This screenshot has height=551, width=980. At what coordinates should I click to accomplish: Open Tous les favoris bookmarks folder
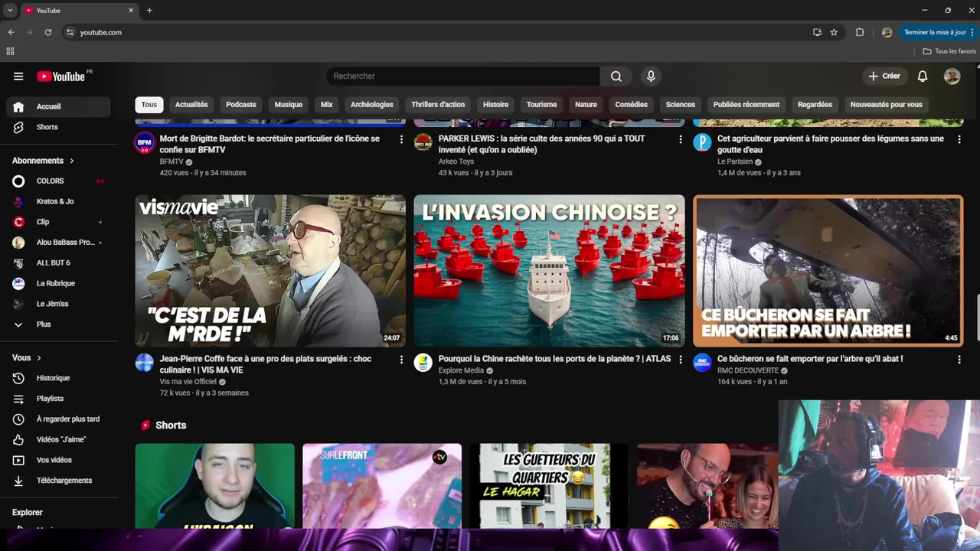[x=949, y=51]
